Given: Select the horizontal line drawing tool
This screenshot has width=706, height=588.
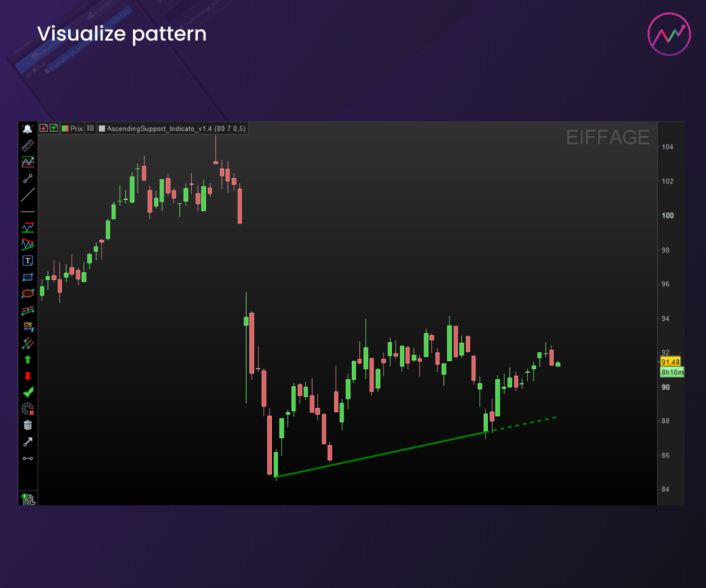Looking at the screenshot, I should [28, 211].
